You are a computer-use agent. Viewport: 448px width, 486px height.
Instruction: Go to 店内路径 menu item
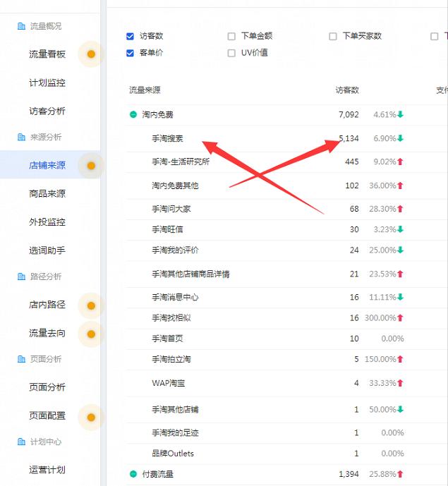[47, 305]
